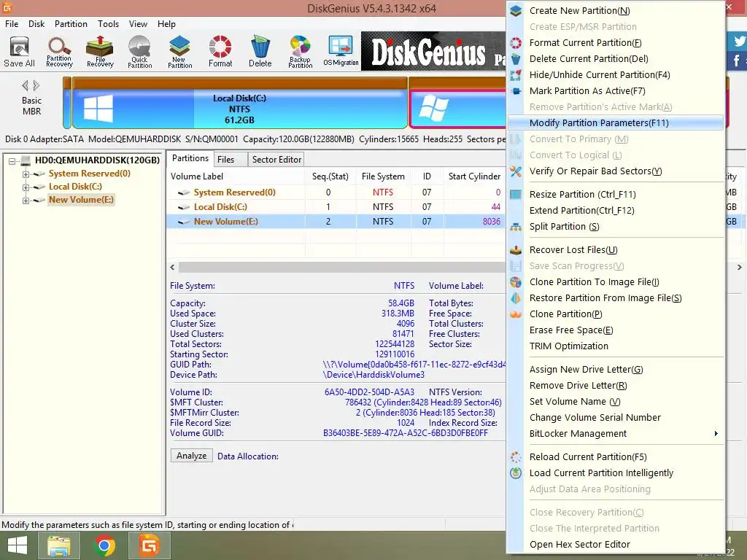Click Resize Partition menu icon
The width and height of the screenshot is (747, 560).
pyautogui.click(x=516, y=194)
